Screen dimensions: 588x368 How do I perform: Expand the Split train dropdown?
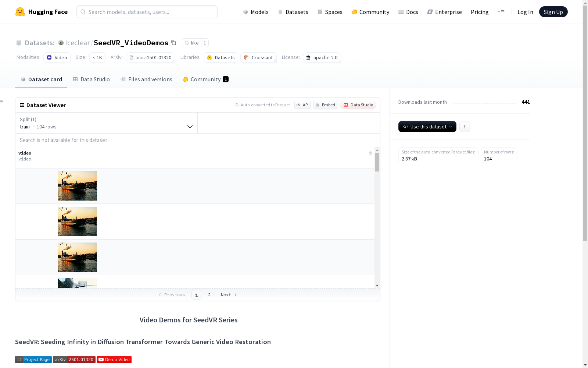(106, 123)
